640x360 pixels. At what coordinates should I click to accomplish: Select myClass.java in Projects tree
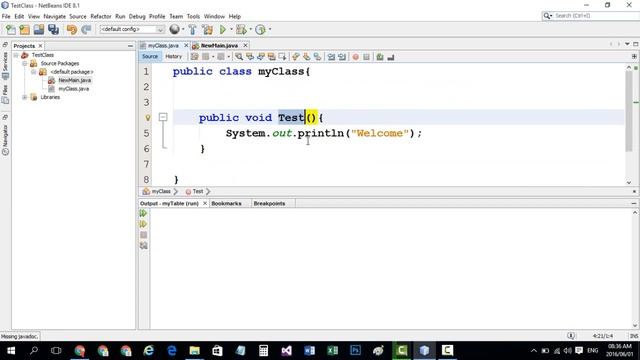[73, 89]
